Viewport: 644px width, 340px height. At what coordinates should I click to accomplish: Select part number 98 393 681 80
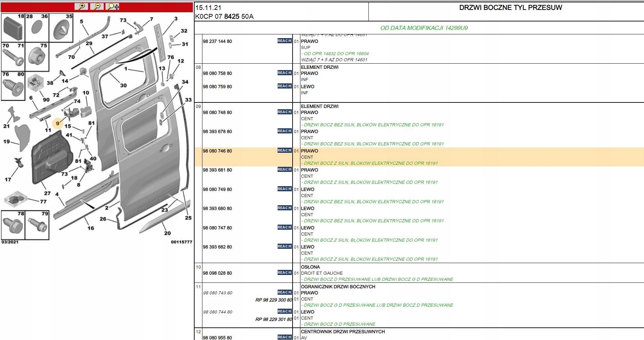pyautogui.click(x=217, y=170)
